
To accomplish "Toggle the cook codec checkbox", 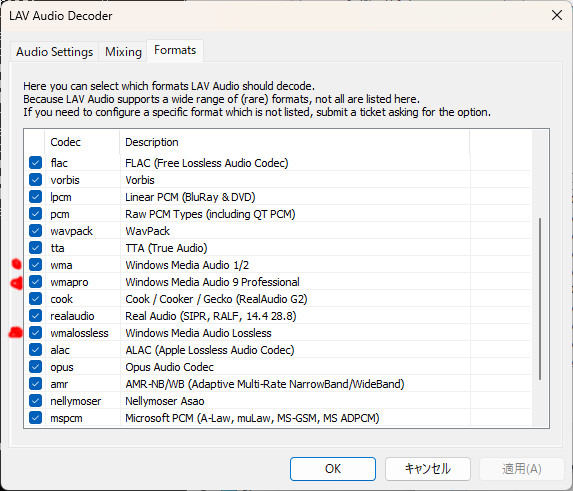I will tap(35, 299).
